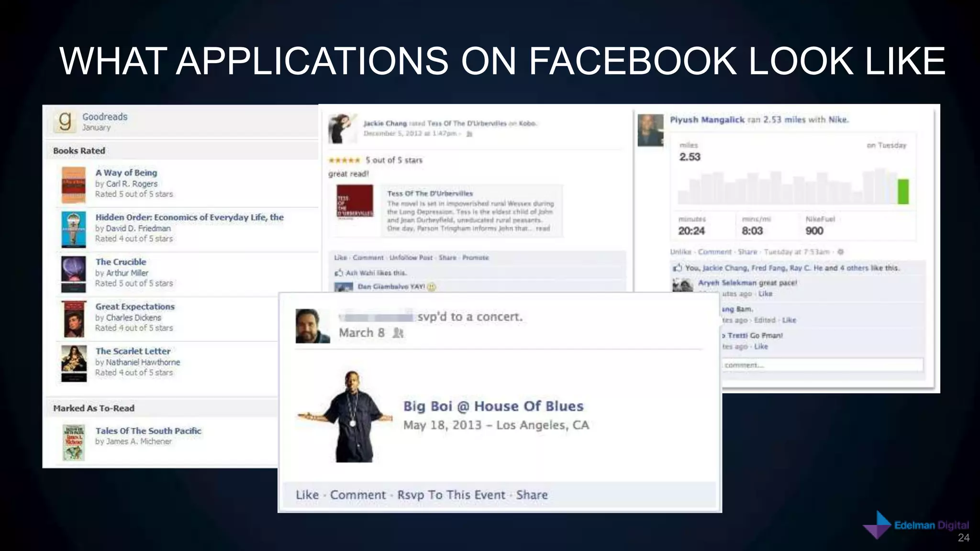Click friends audience icon next to March 8

[x=398, y=333]
